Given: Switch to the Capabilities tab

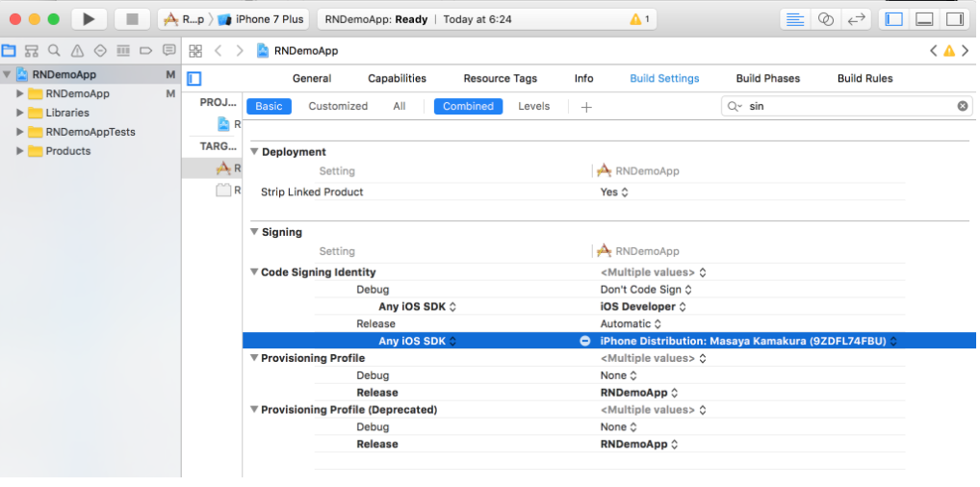Looking at the screenshot, I should (x=397, y=78).
